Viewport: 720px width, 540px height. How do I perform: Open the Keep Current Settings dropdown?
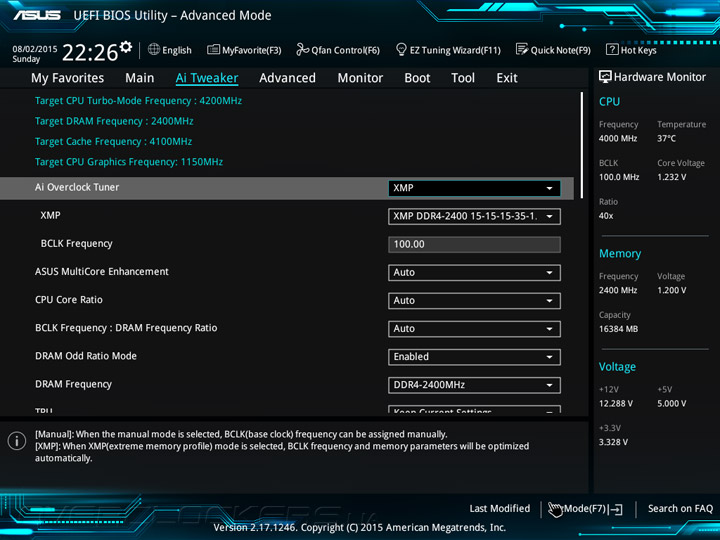pos(474,409)
